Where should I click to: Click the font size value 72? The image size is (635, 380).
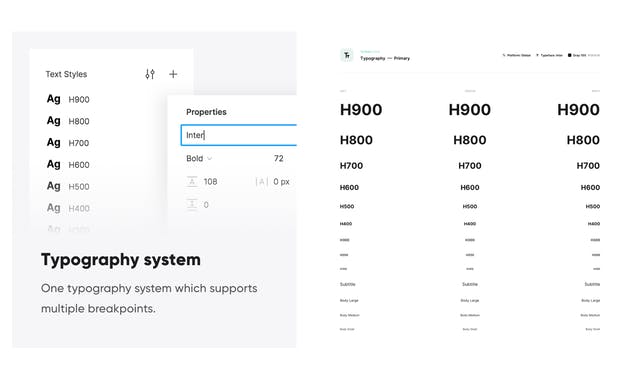(279, 158)
